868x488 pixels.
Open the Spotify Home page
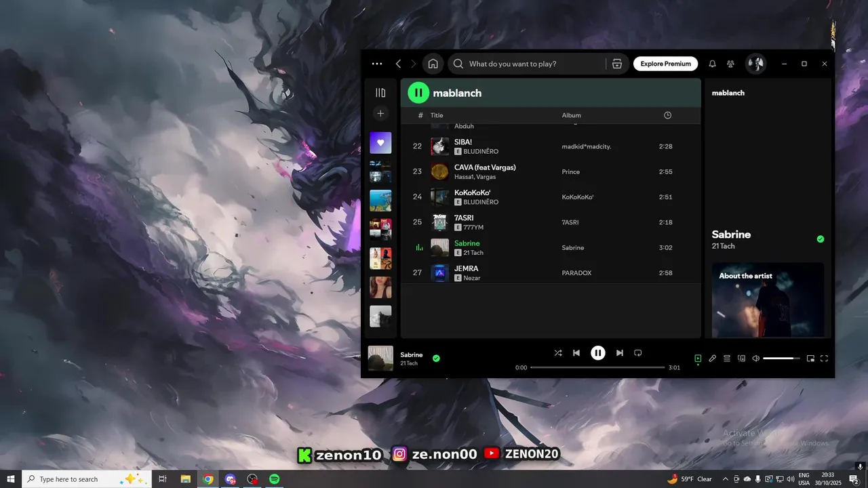tap(433, 64)
